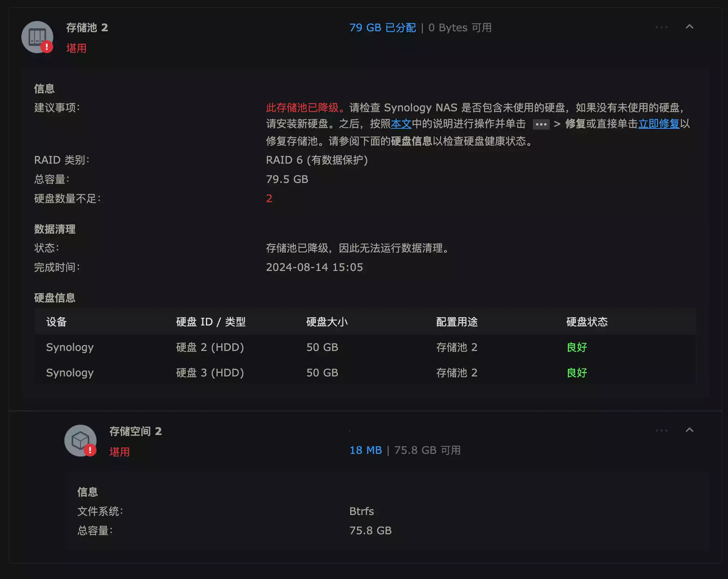This screenshot has height=579, width=728.
Task: Open the 本文 help article link
Action: coord(401,124)
